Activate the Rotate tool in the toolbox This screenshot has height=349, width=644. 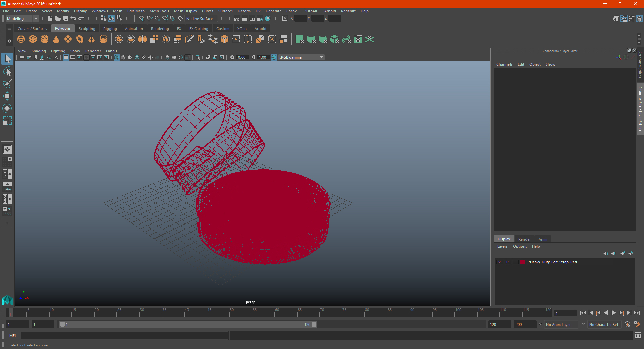[x=7, y=108]
